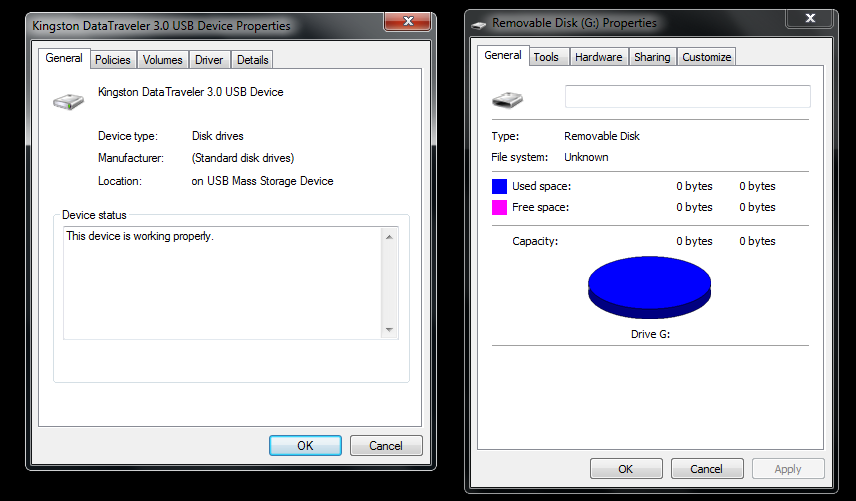The width and height of the screenshot is (856, 501).
Task: Switch to the Sharing tab
Action: coord(652,57)
